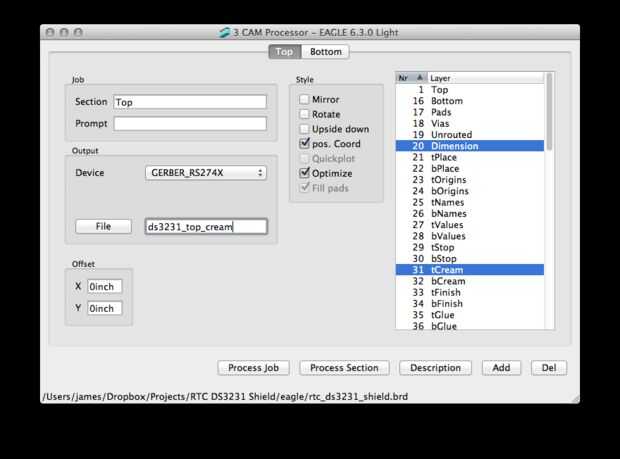Image resolution: width=620 pixels, height=459 pixels.
Task: Toggle the Fill pads checkbox
Action: pos(304,188)
